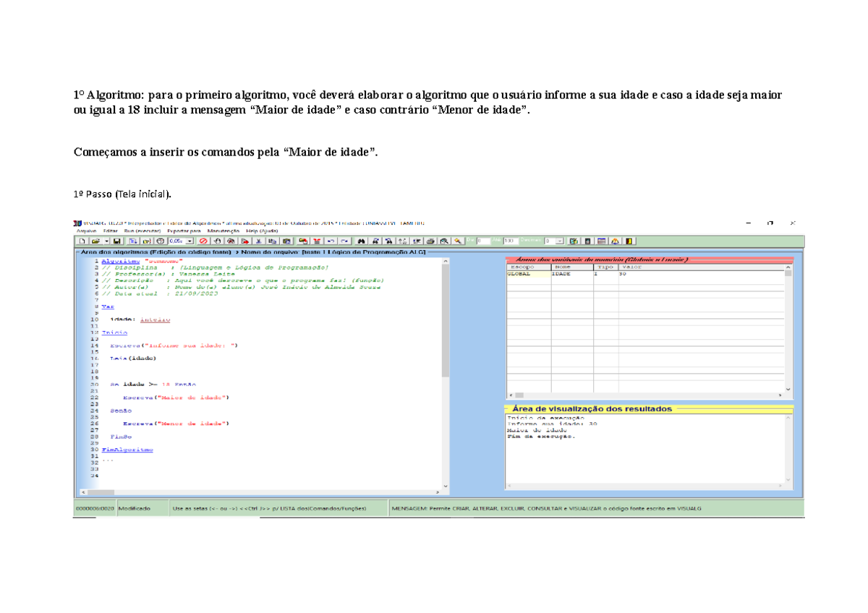868x613 pixels.
Task: Click the code editor vertical scrollbar
Action: pos(445,325)
